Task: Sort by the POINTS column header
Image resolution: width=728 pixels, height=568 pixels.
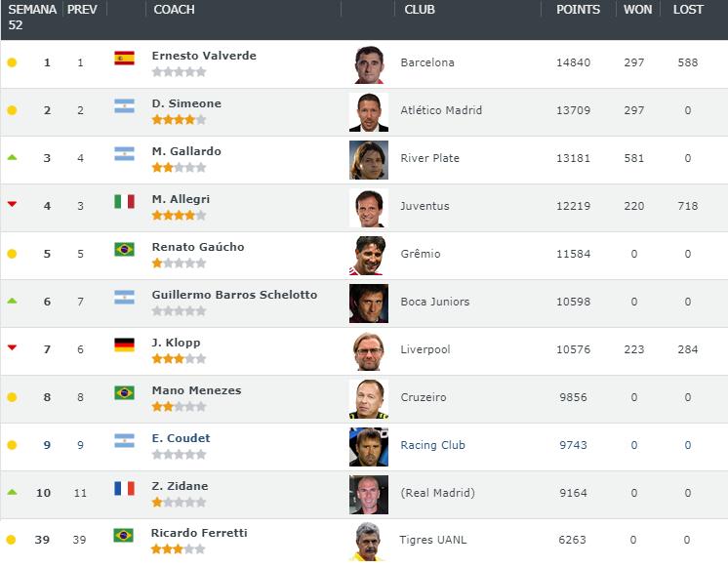Action: 578,10
